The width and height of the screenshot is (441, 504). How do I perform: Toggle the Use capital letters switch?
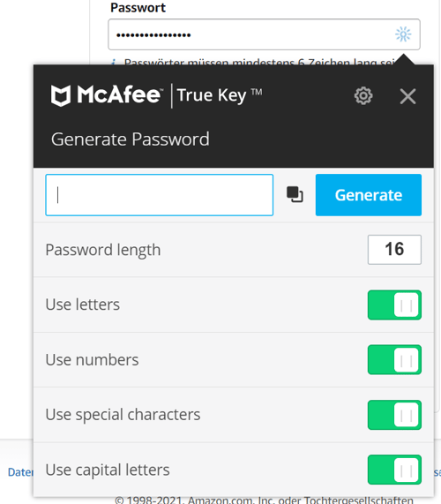tap(394, 470)
